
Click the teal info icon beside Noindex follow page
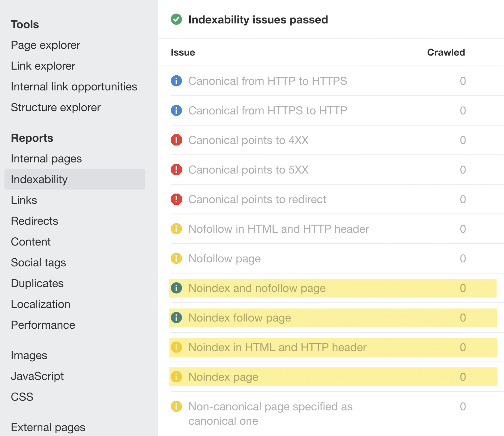[x=177, y=318]
